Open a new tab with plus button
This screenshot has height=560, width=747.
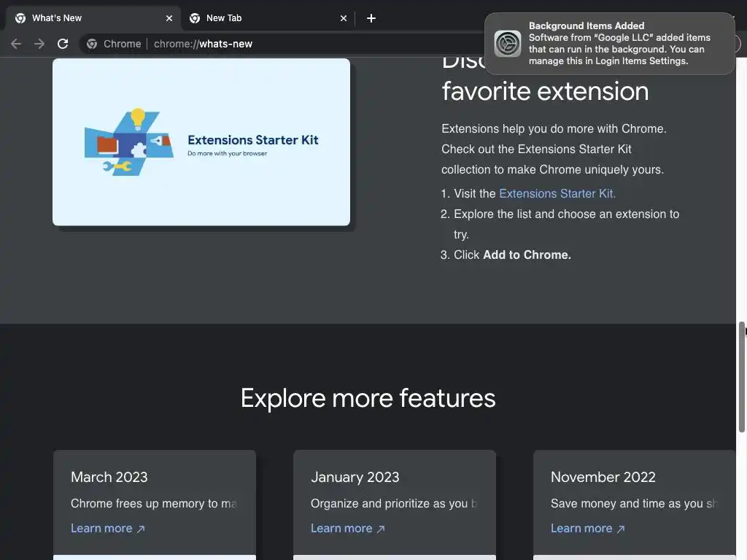pyautogui.click(x=371, y=18)
